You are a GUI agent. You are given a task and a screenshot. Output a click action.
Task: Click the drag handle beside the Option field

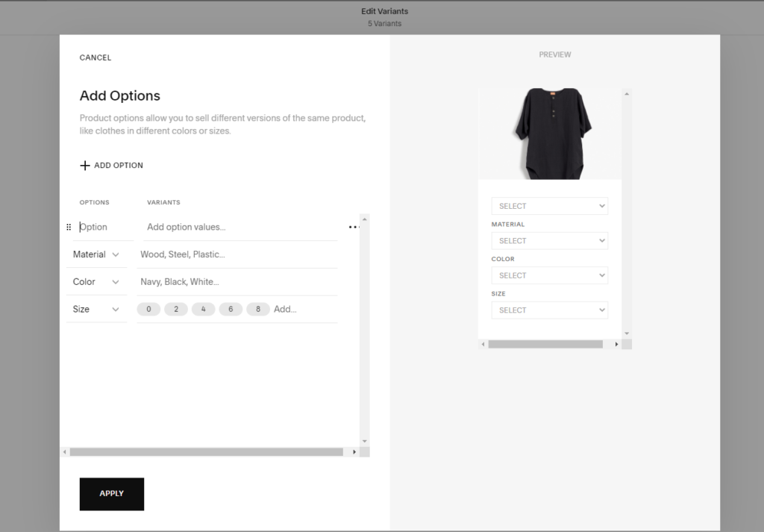point(69,227)
